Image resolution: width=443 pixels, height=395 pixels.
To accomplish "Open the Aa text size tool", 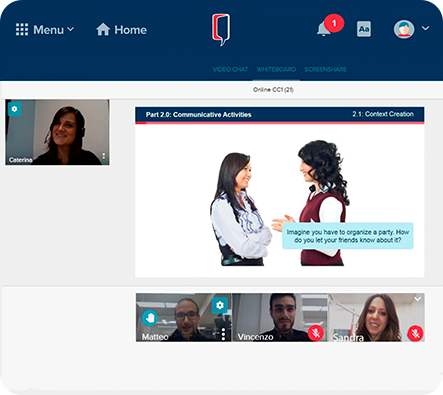I will 364,29.
